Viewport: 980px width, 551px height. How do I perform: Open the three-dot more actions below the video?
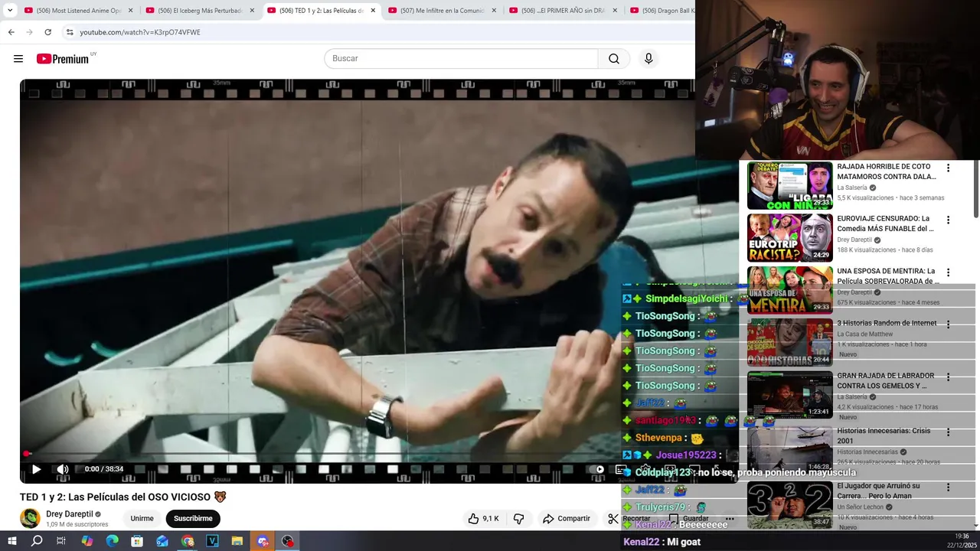[730, 519]
